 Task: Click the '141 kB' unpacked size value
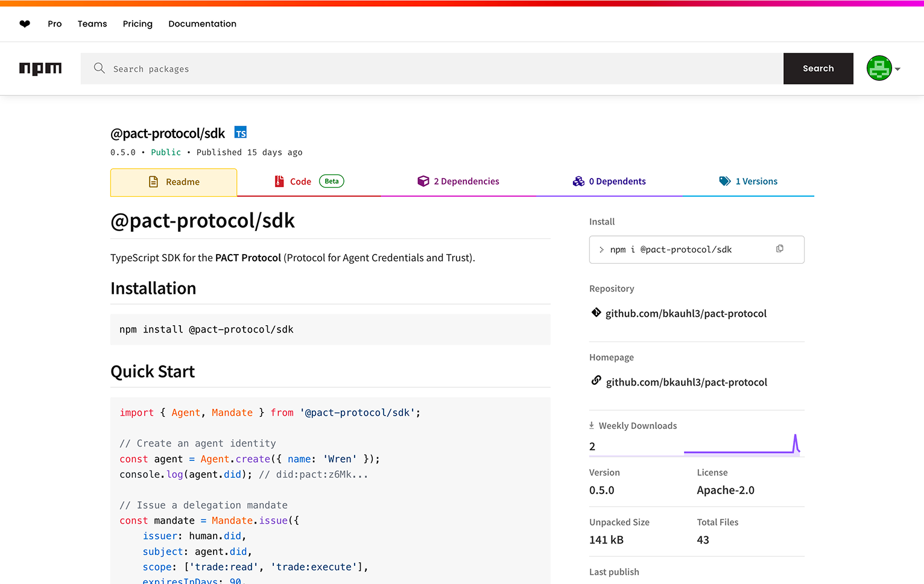coord(607,540)
